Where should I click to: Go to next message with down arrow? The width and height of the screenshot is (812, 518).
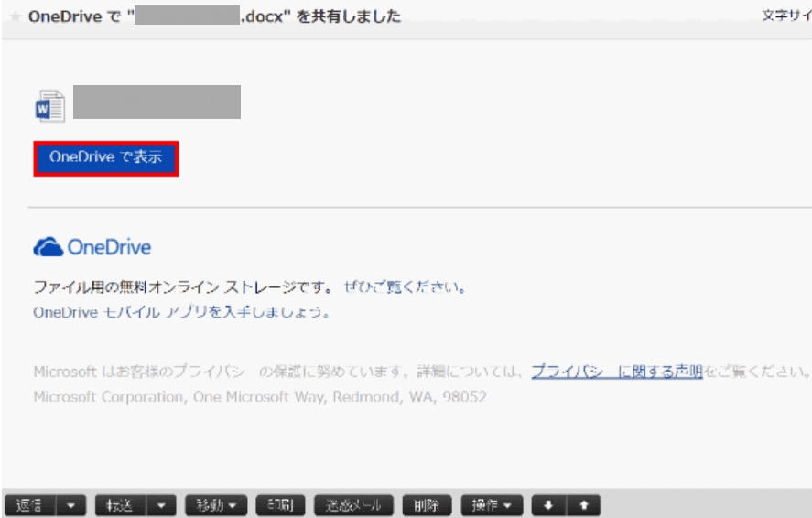pos(548,505)
